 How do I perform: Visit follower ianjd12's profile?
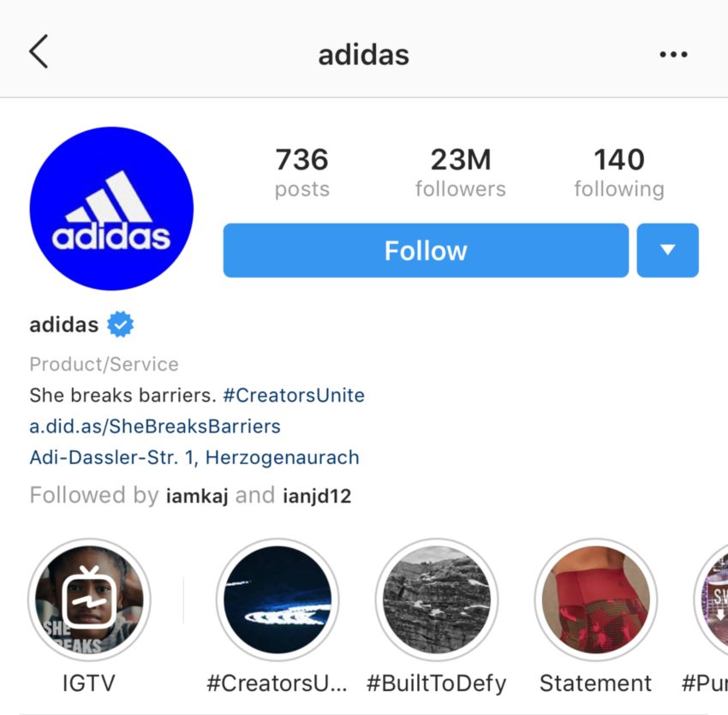pyautogui.click(x=316, y=496)
